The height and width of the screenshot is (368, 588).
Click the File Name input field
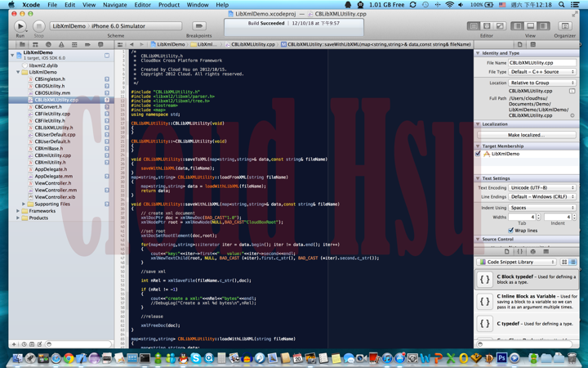point(542,63)
